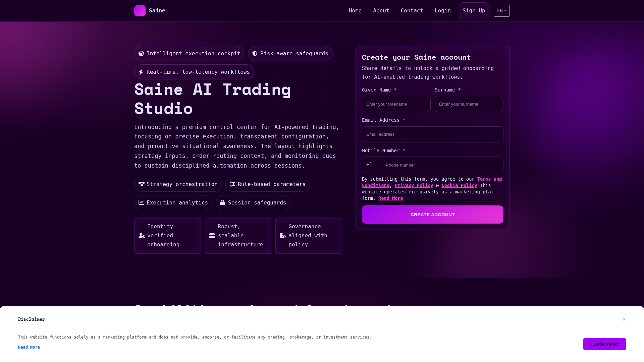Open the Cookie Policy link
Viewport: 644px width, 362px height.
click(x=459, y=185)
